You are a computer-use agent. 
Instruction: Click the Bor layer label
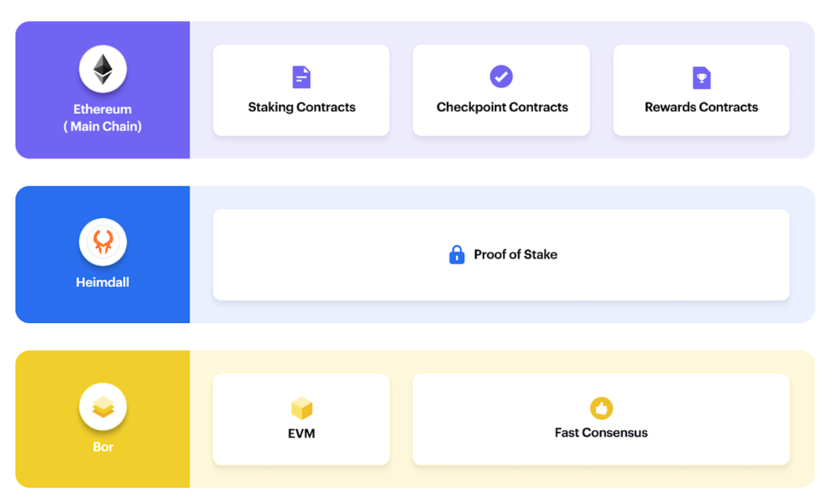click(x=103, y=447)
